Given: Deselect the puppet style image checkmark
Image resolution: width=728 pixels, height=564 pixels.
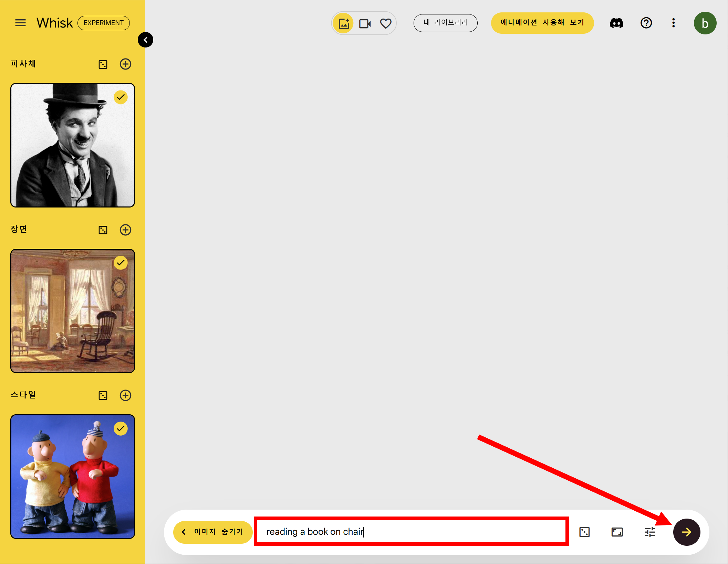Looking at the screenshot, I should tap(121, 428).
